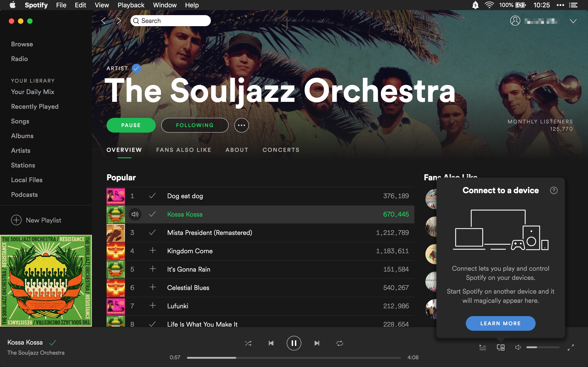Save Kingdom Come to your library

tap(153, 250)
